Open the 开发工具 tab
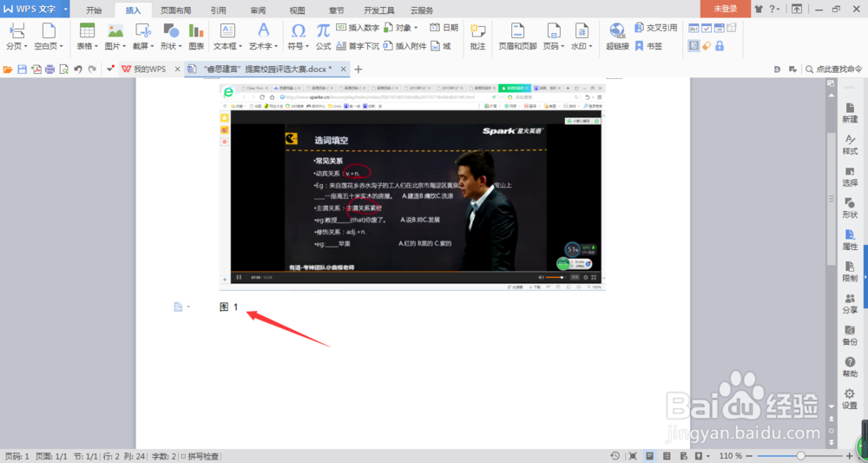This screenshot has width=868, height=463. pyautogui.click(x=379, y=10)
